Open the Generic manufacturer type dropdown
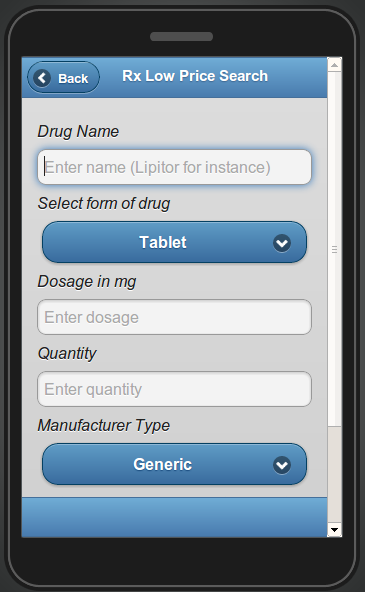Screen dimensions: 365x592 tap(174, 464)
